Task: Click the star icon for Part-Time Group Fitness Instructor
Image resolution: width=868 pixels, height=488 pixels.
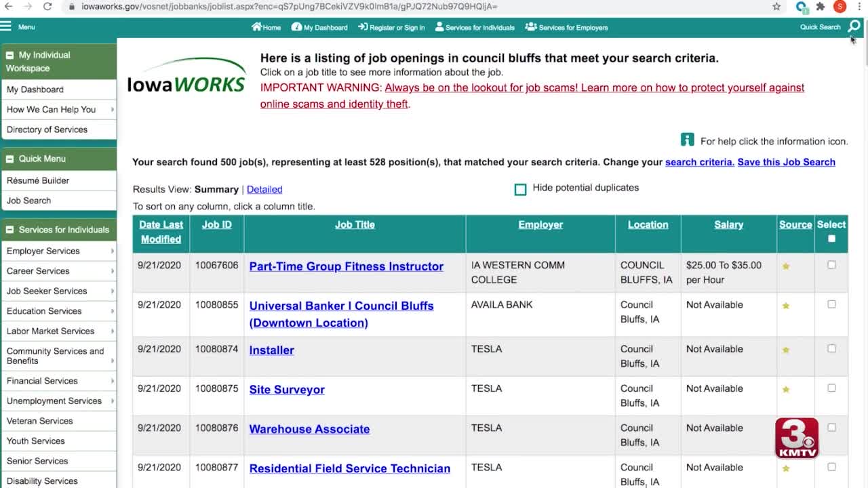Action: [x=786, y=266]
